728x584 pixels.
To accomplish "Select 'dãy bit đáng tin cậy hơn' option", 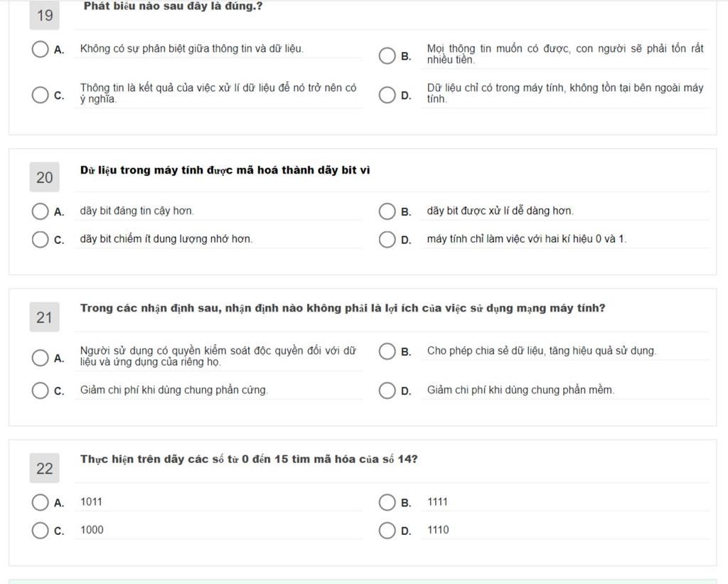I will click(40, 211).
